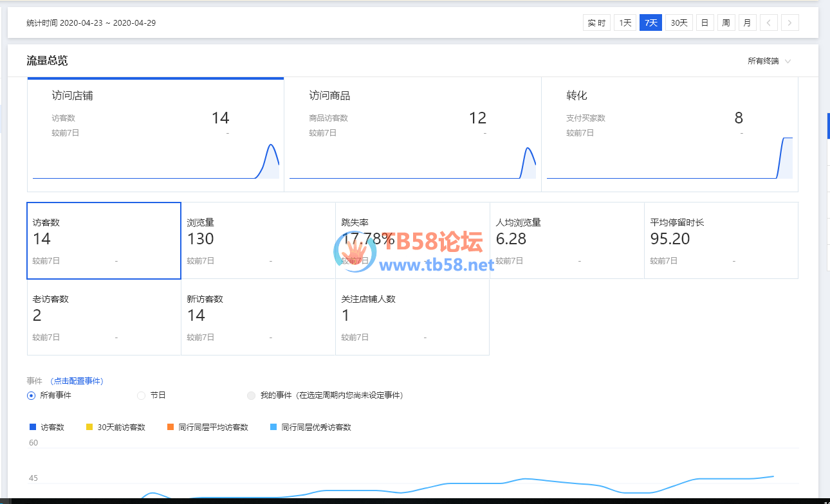
Task: Select the 转化 tab card
Action: 670,134
